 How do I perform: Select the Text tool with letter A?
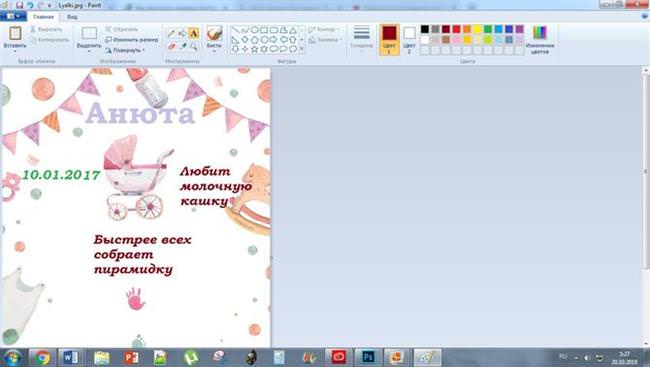click(x=193, y=34)
